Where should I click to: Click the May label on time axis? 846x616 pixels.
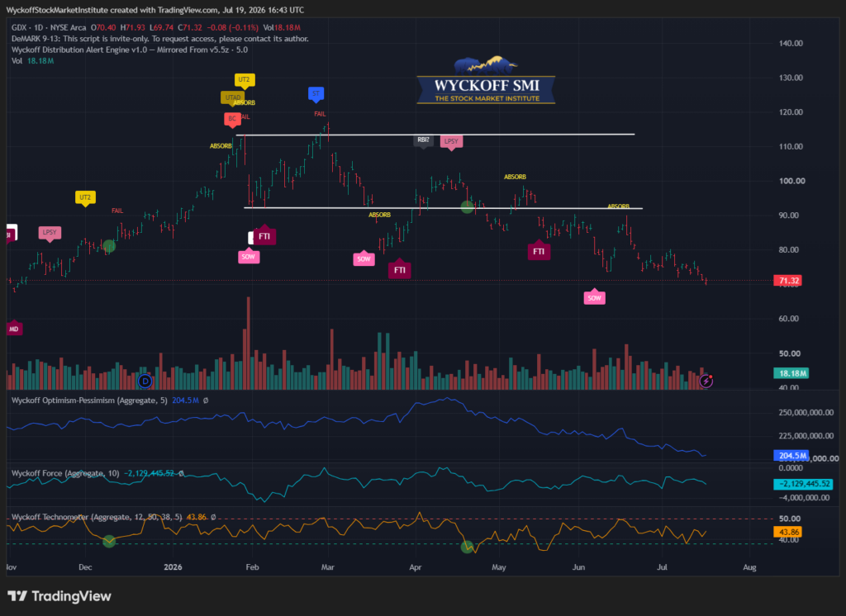point(498,567)
